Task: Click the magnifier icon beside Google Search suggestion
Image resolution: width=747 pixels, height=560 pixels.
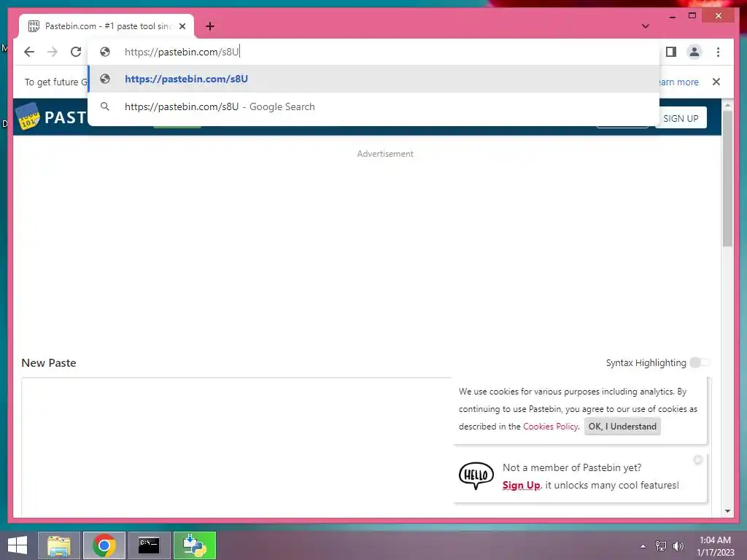Action: [105, 106]
